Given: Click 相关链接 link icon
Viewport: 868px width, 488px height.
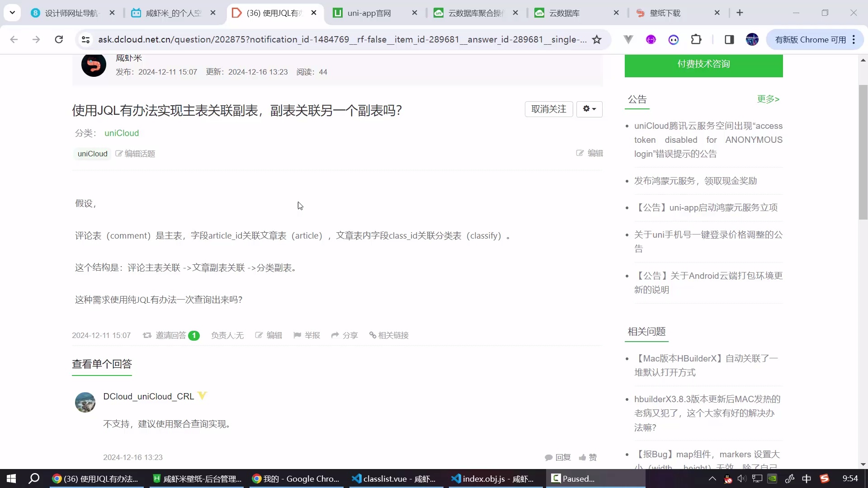Looking at the screenshot, I should point(389,335).
